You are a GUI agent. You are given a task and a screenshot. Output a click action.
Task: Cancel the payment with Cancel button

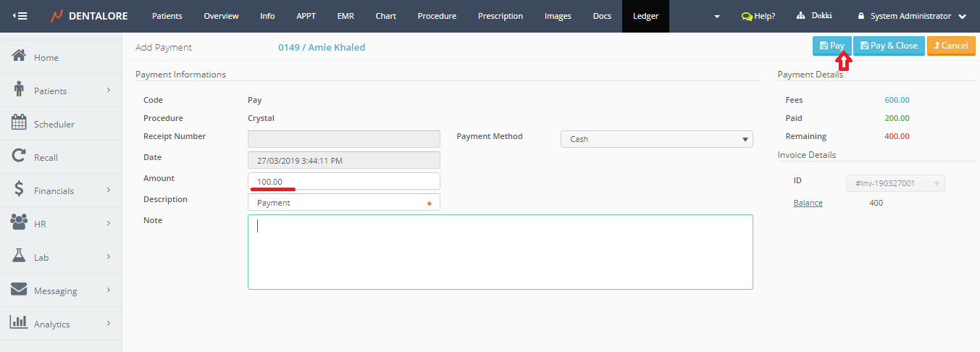pyautogui.click(x=950, y=46)
